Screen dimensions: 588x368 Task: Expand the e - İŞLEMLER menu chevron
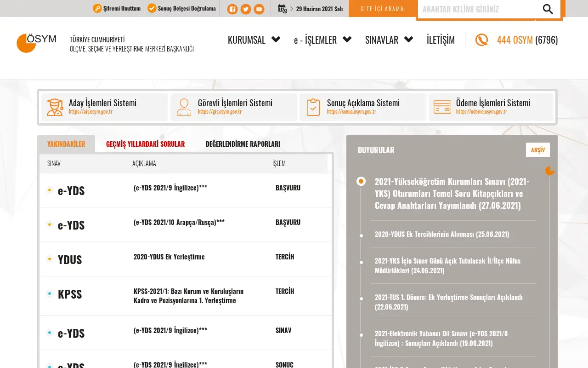coord(347,40)
